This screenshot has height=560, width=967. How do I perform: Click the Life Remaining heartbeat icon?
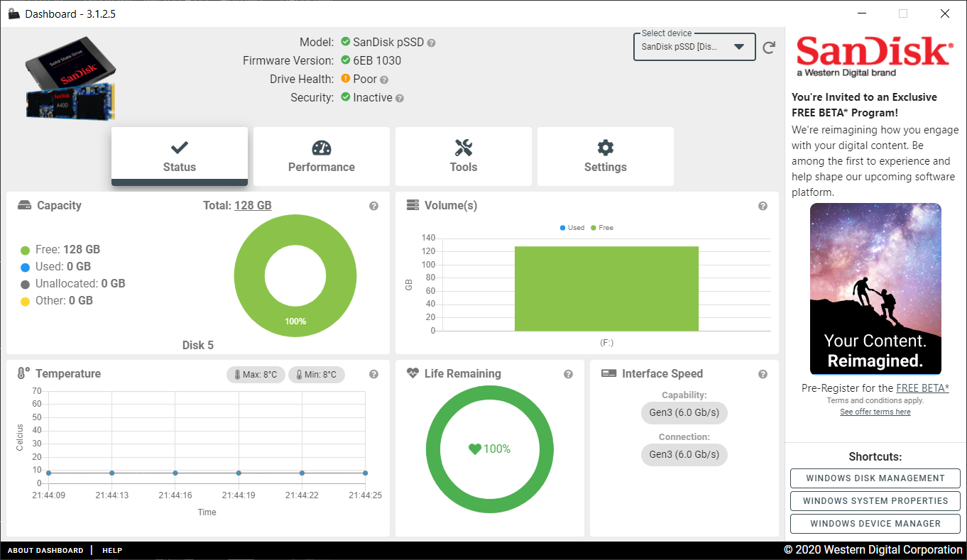pyautogui.click(x=413, y=373)
